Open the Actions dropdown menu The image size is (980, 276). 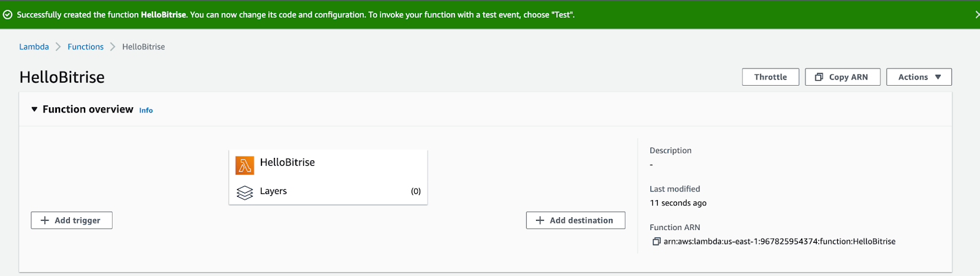click(919, 77)
